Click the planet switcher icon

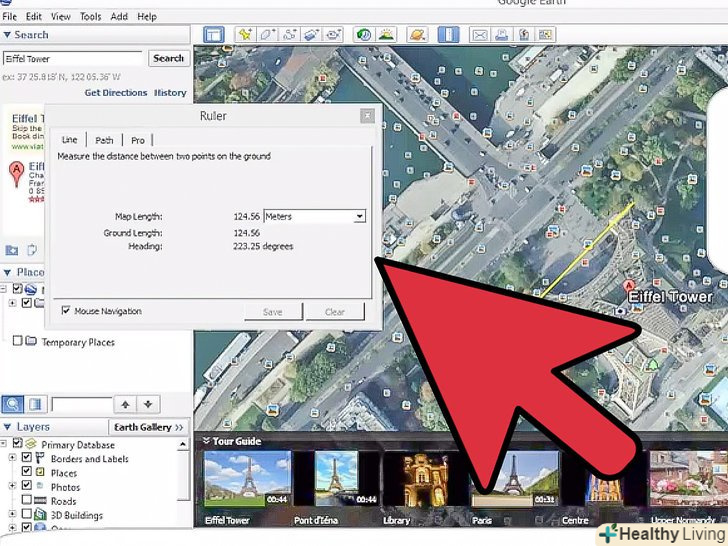(418, 35)
